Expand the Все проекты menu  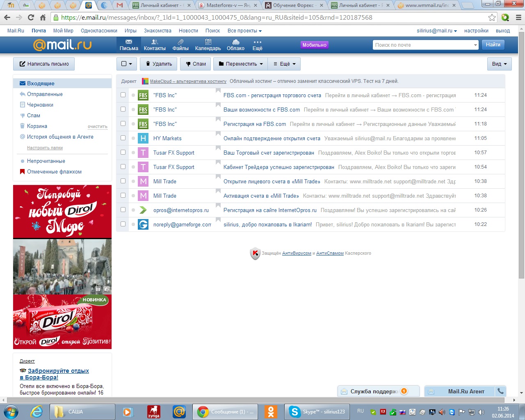(x=244, y=31)
